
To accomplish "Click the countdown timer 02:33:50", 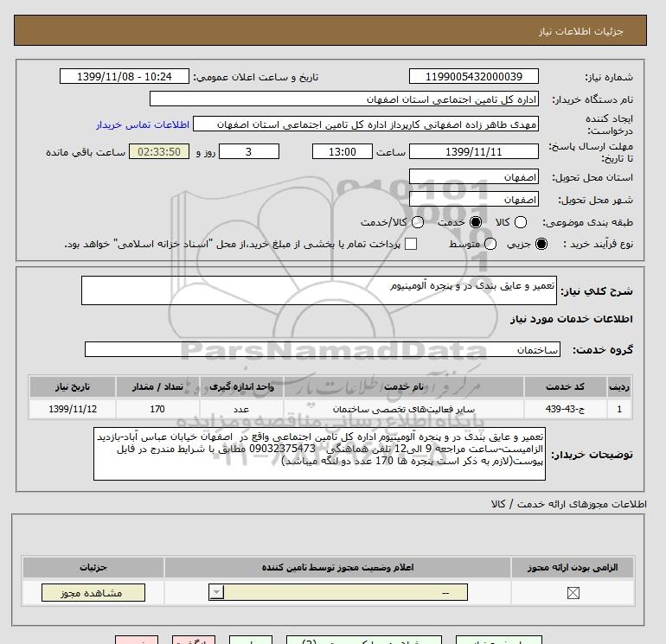I will tap(159, 151).
